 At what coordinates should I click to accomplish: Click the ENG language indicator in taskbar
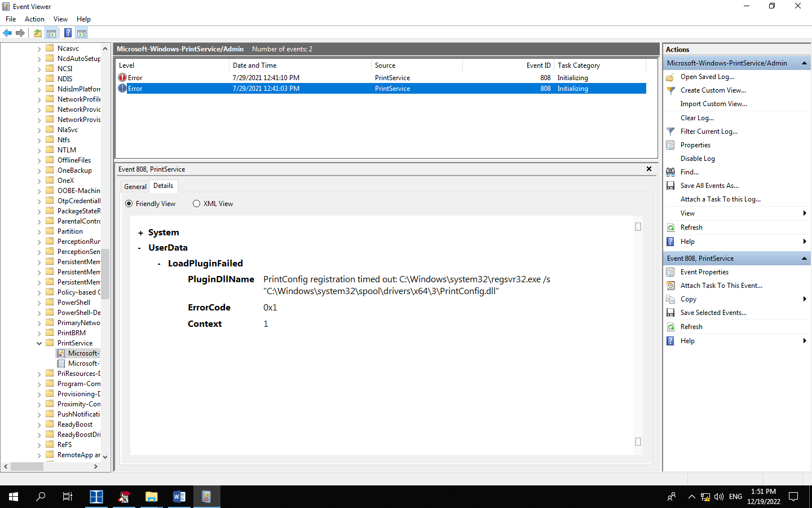[x=735, y=497]
